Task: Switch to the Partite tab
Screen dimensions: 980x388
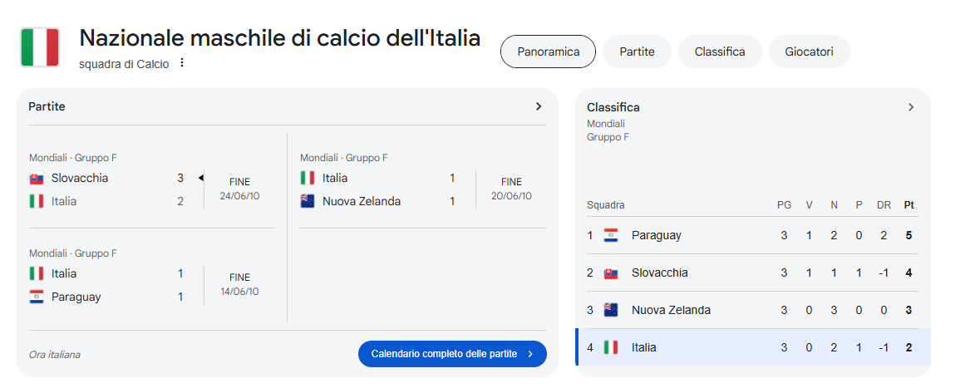Action: (637, 52)
